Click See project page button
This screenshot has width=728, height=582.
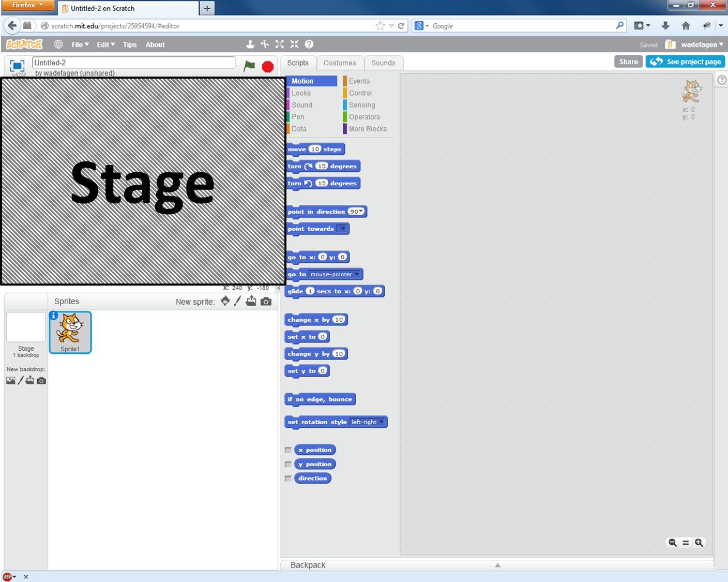pyautogui.click(x=685, y=62)
